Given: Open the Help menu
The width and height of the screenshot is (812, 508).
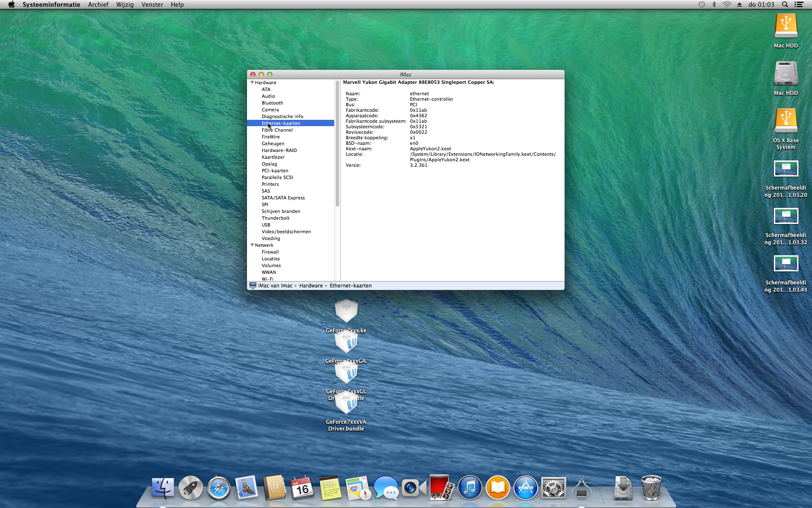Looking at the screenshot, I should (177, 5).
